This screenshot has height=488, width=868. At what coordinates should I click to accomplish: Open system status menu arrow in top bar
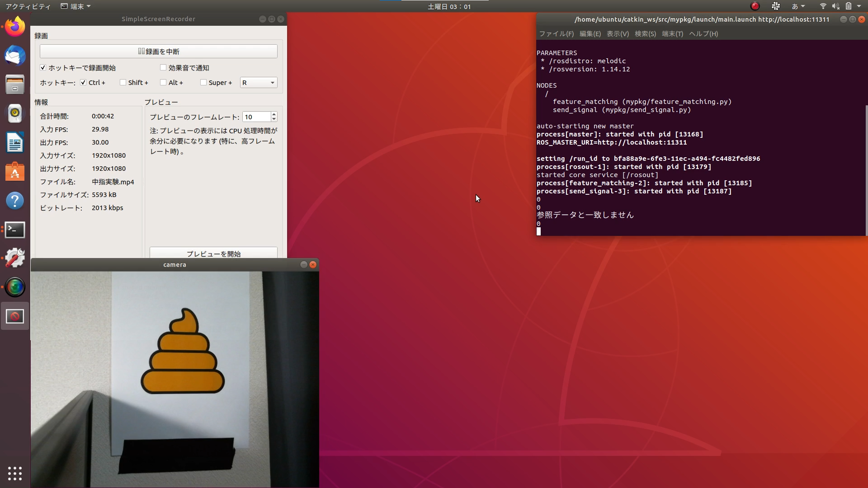coord(859,6)
